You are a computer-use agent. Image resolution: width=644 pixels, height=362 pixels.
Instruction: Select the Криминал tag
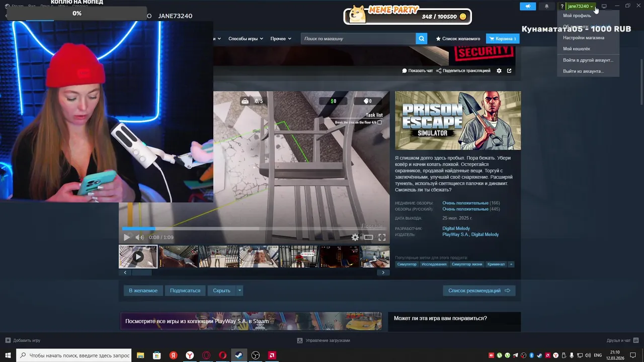(496, 264)
